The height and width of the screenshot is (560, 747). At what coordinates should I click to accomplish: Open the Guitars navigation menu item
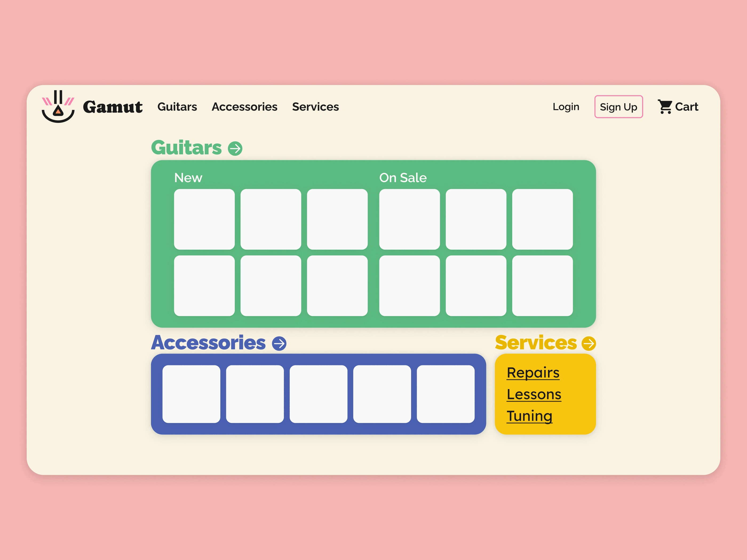(177, 107)
